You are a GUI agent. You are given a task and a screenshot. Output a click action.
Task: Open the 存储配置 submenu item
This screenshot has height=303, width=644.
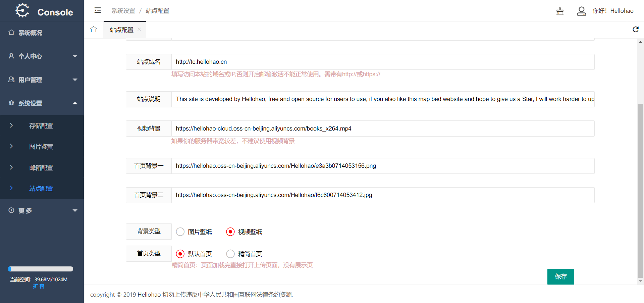pos(41,126)
